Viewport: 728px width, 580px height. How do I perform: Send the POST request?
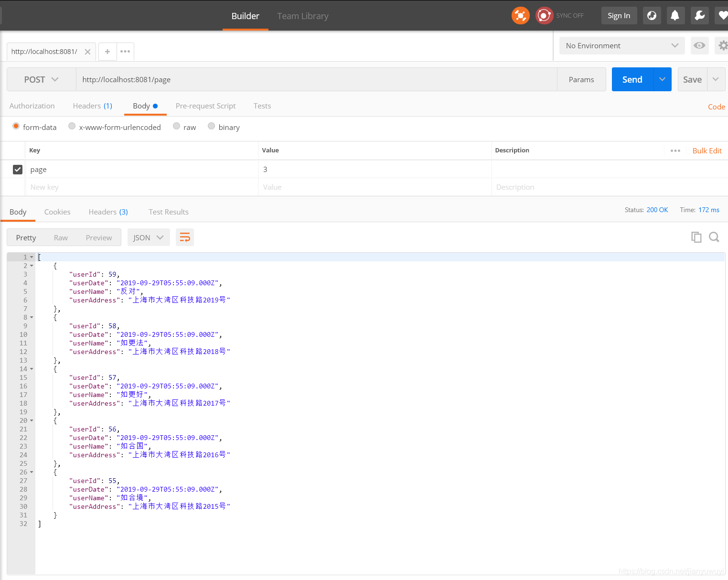[x=632, y=79]
